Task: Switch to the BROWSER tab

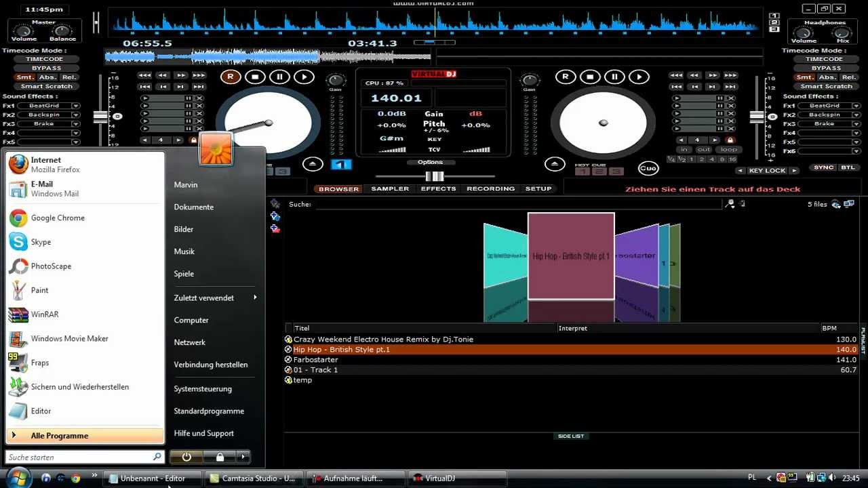Action: tap(338, 188)
